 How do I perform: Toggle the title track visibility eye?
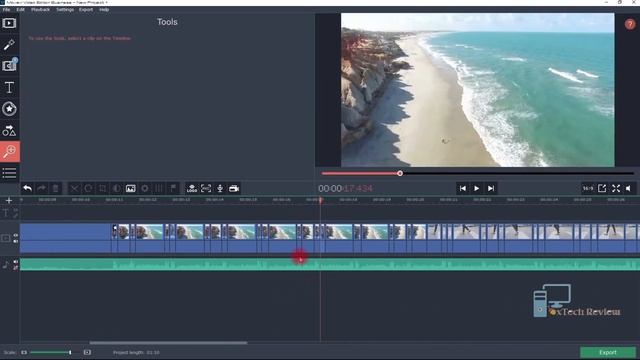tap(16, 211)
